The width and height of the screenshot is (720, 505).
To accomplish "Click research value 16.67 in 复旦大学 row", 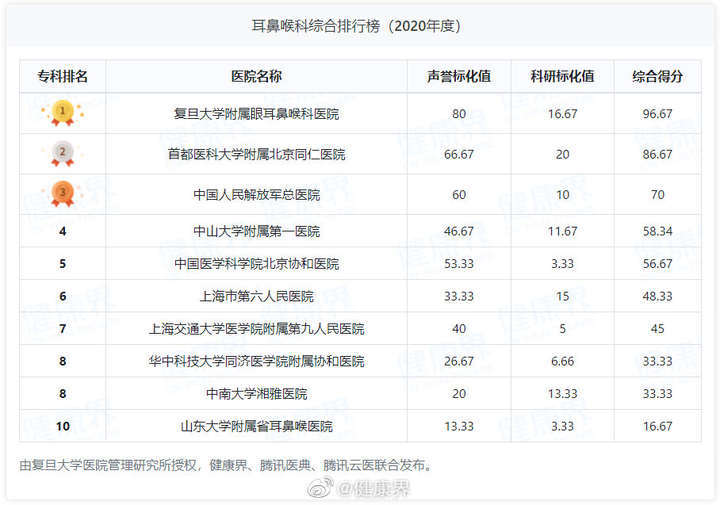I will point(562,113).
